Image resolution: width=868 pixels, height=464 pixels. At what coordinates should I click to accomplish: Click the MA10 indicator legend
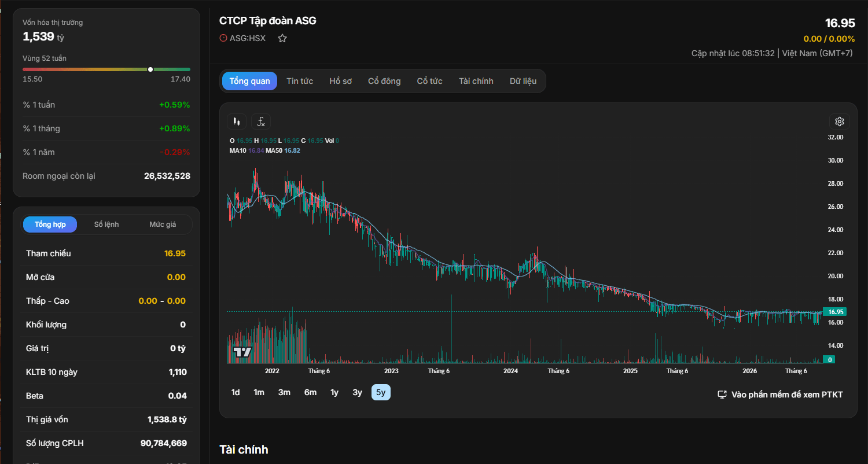coord(247,150)
